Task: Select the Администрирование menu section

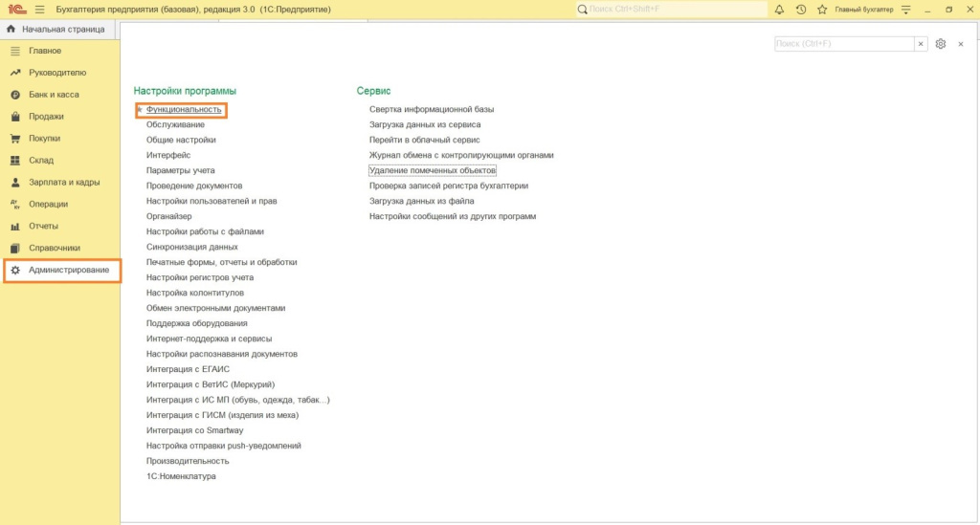Action: point(68,271)
